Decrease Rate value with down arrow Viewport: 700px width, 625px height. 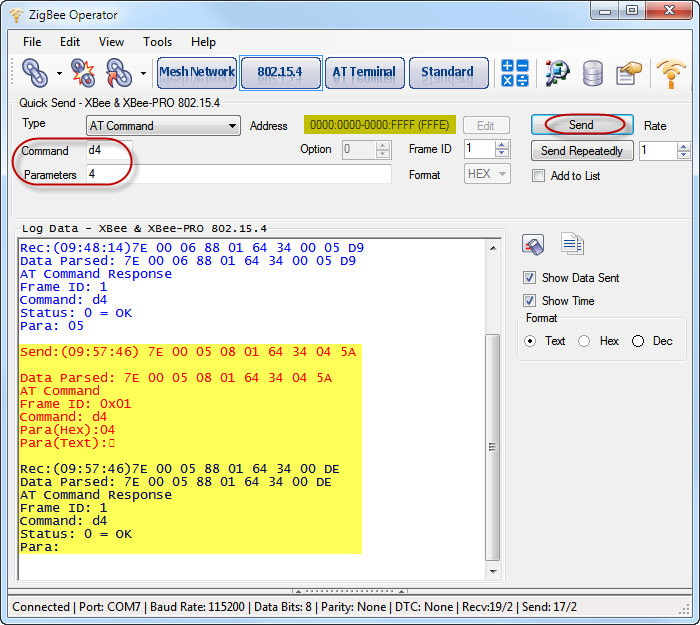pyautogui.click(x=683, y=155)
